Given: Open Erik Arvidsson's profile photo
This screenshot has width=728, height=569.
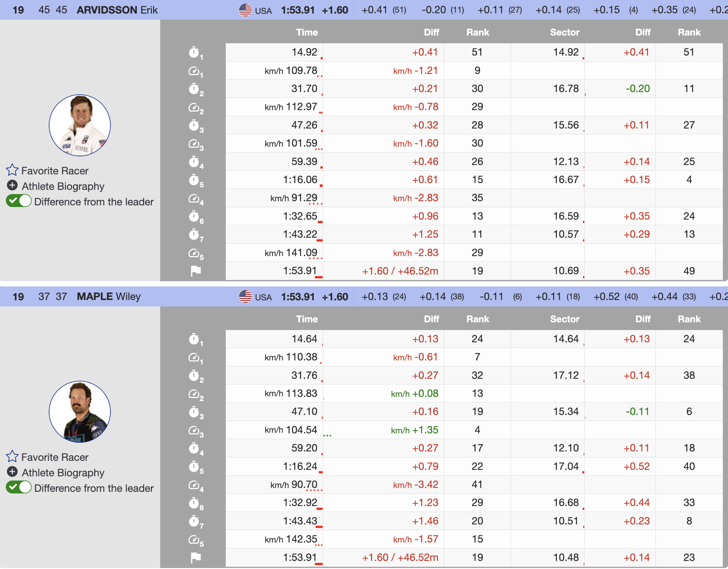Looking at the screenshot, I should 80,125.
